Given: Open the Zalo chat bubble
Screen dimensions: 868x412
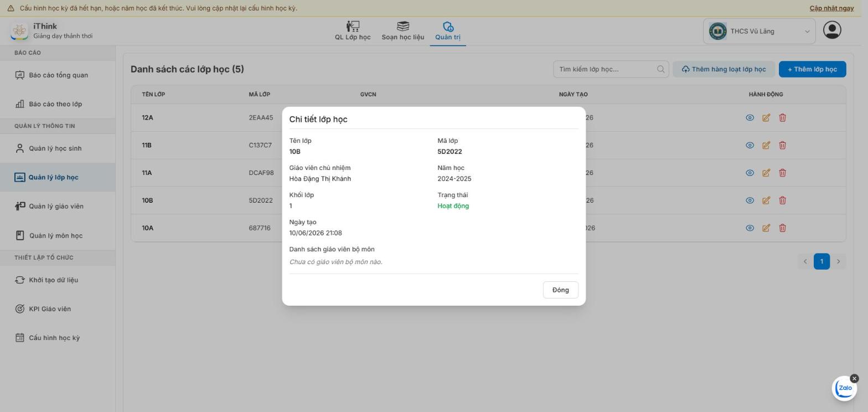Looking at the screenshot, I should 845,389.
